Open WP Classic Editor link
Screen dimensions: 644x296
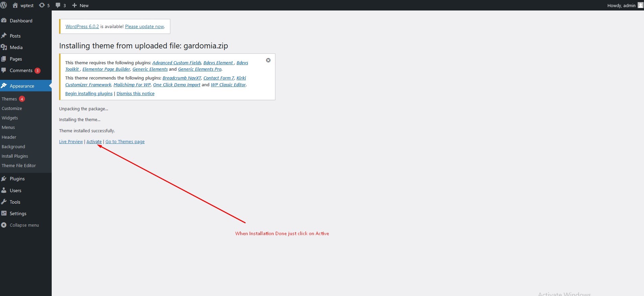[228, 85]
